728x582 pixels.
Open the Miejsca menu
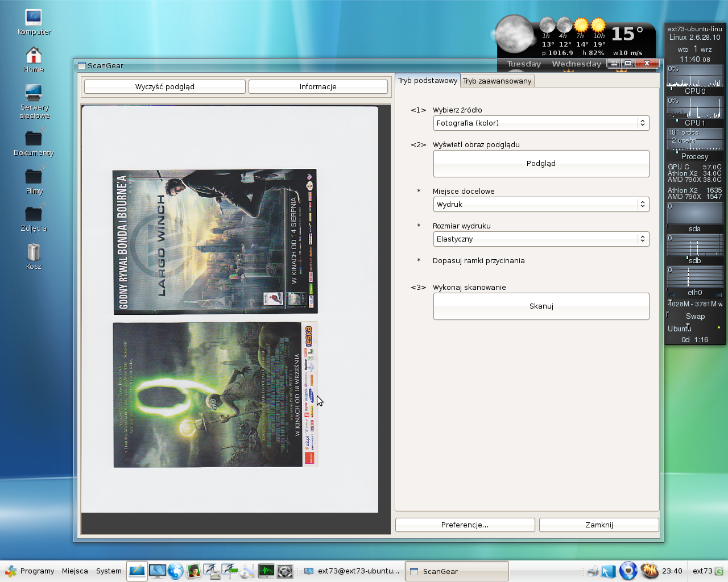(x=75, y=571)
